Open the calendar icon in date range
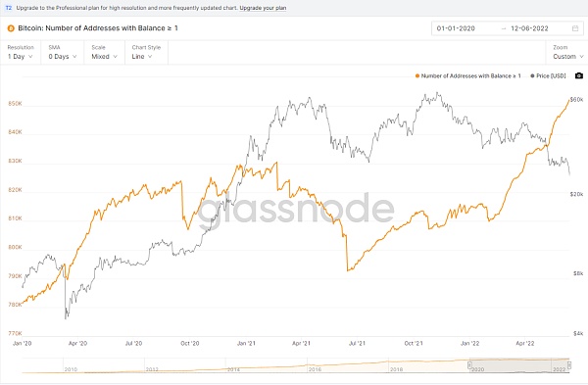Image resolution: width=588 pixels, height=385 pixels. (x=575, y=28)
